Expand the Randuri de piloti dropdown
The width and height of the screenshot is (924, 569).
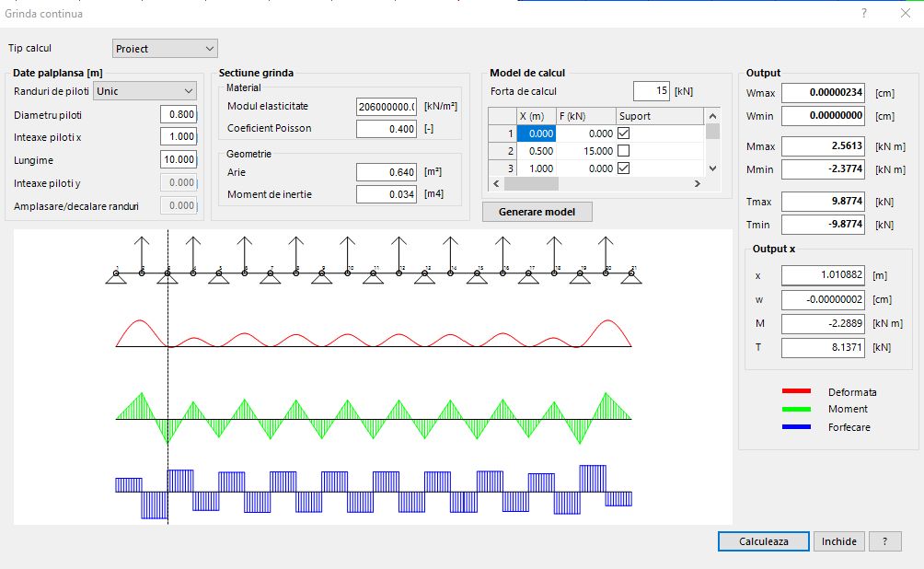145,91
